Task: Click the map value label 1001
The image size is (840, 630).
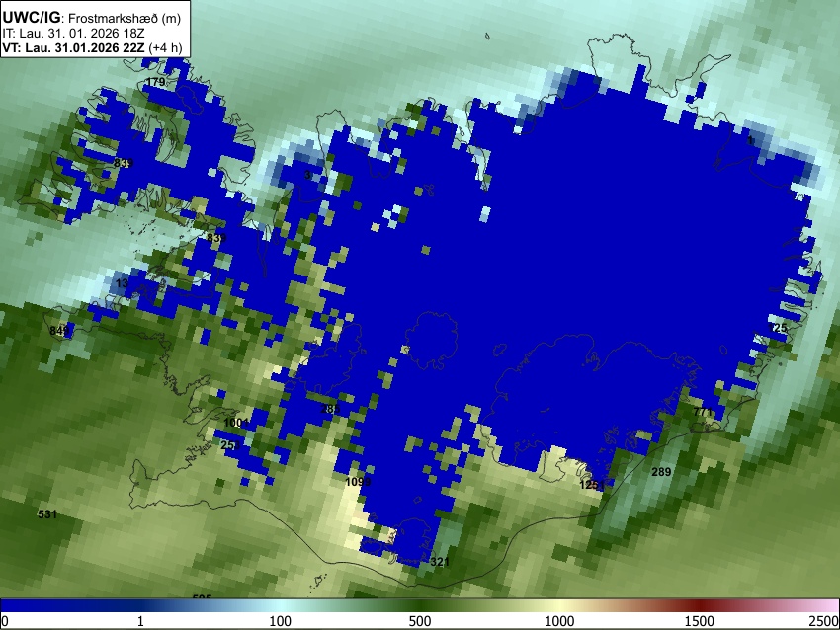Action: [236, 423]
